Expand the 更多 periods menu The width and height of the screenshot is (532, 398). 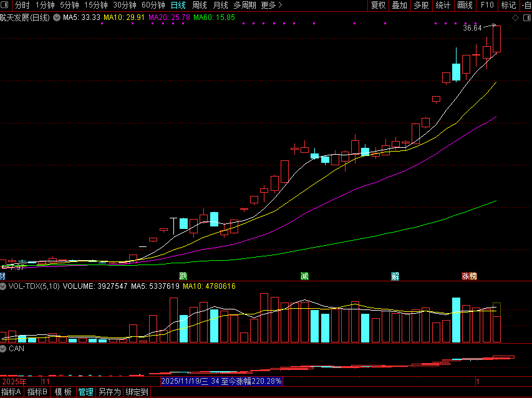click(272, 6)
